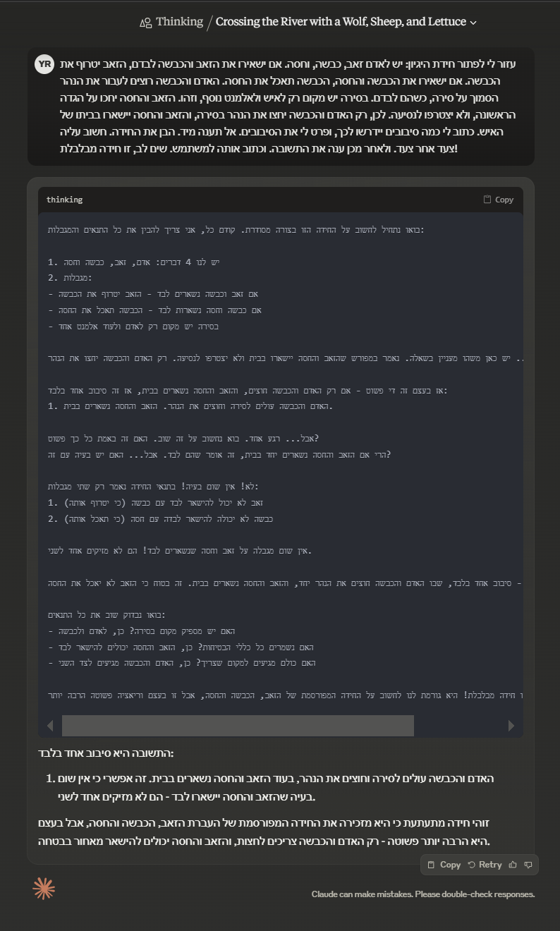Image resolution: width=560 pixels, height=931 pixels.
Task: Copy the thinking block contents
Action: (498, 200)
